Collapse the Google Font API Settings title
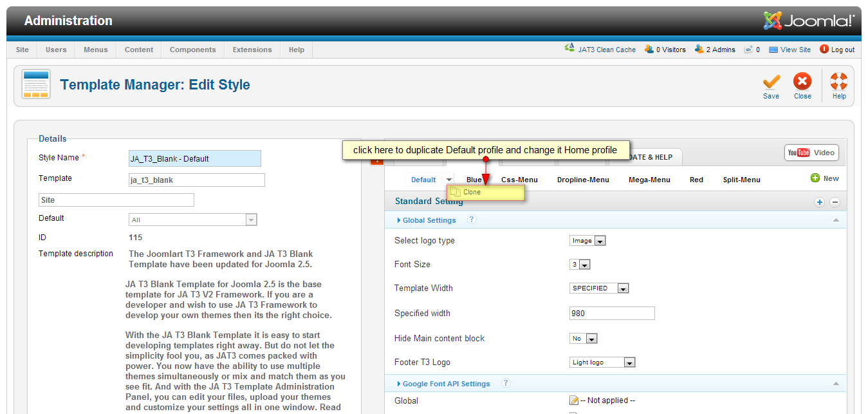Image resolution: width=868 pixels, height=414 pixels. tap(446, 384)
